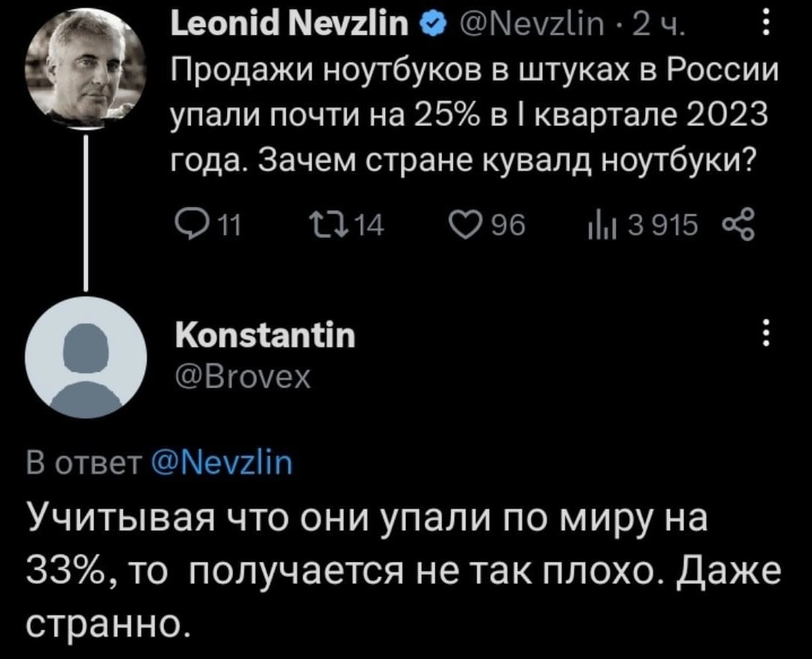Open Konstantin's default avatar
This screenshot has height=659, width=812.
point(86,357)
